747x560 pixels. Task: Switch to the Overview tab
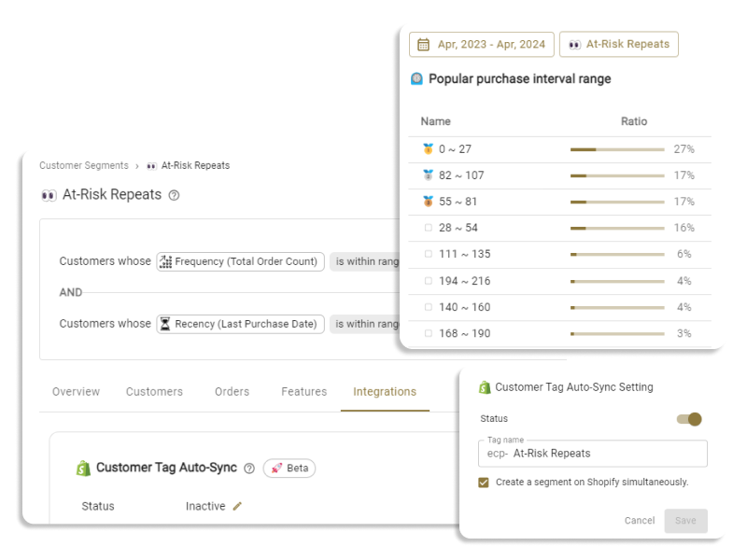click(x=77, y=391)
